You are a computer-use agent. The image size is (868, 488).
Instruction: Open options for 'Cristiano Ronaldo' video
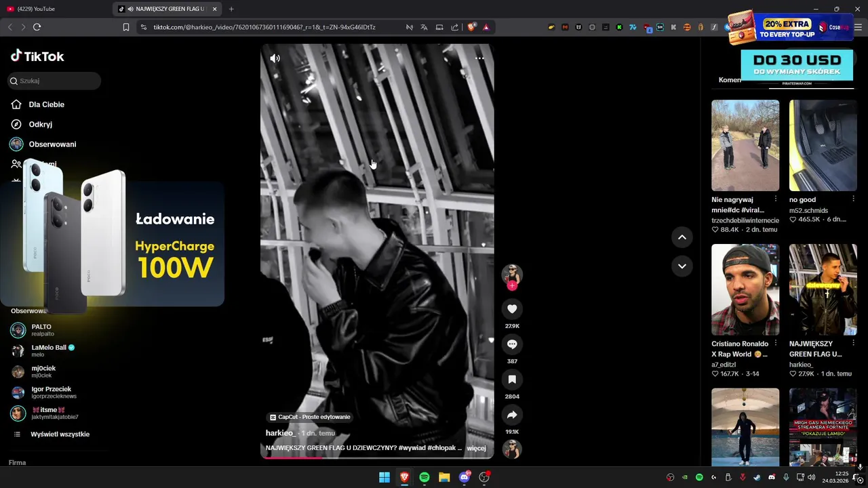776,344
